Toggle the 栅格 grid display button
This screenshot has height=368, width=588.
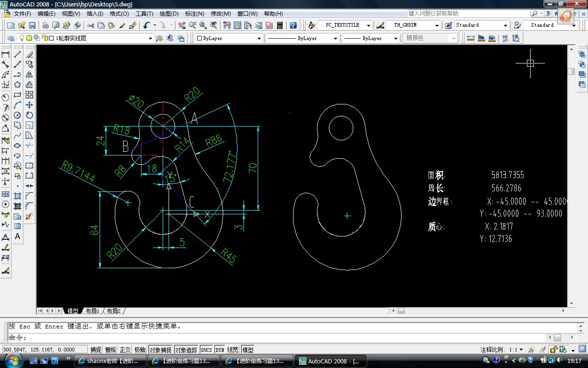point(111,350)
